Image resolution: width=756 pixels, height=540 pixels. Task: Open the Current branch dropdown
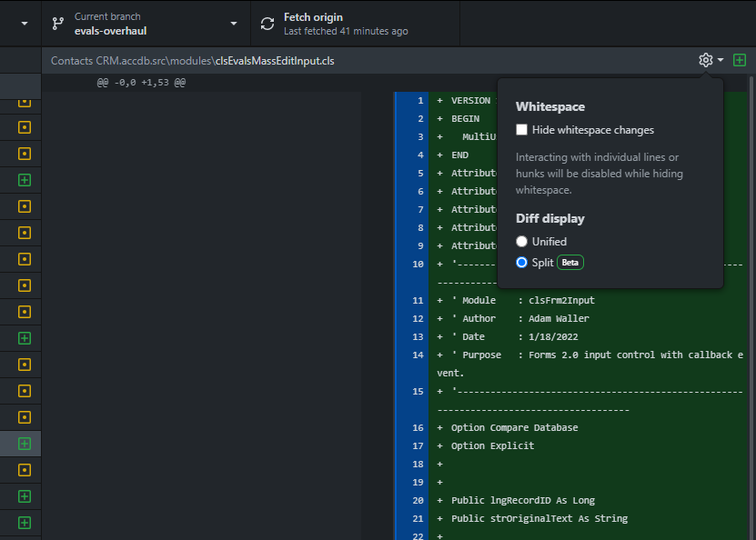pyautogui.click(x=146, y=23)
